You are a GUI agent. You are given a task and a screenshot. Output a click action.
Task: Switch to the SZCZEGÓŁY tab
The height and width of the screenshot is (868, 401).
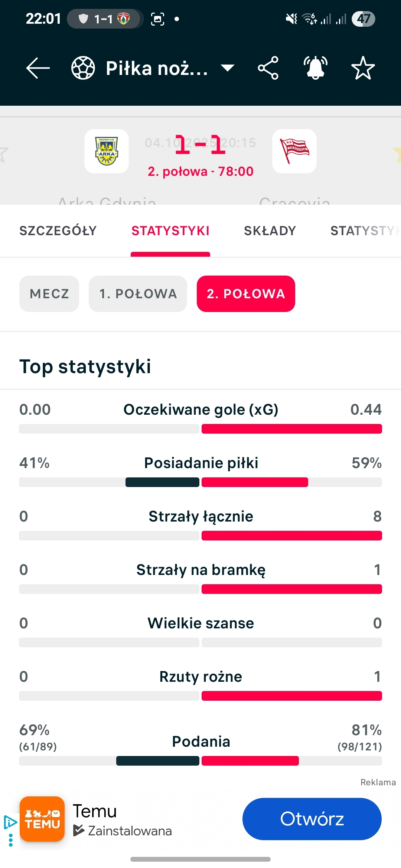coord(58,231)
